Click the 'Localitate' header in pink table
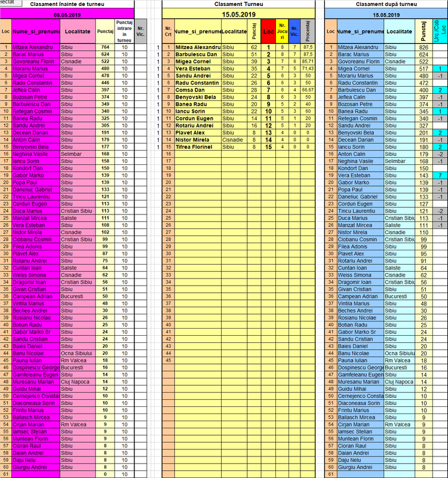This screenshot has height=478, width=448. (78, 32)
